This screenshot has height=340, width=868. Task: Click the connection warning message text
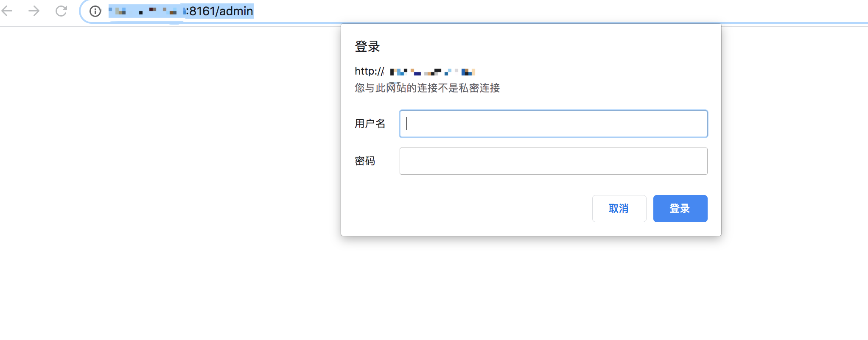[x=427, y=88]
